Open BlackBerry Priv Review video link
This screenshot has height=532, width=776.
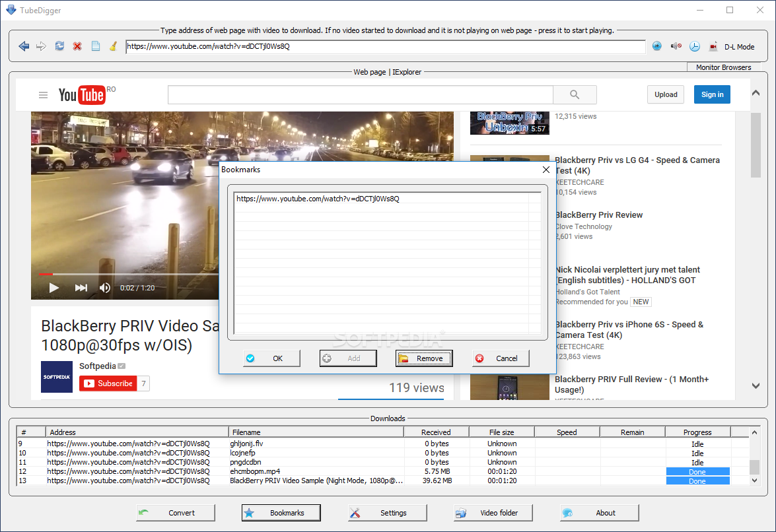[x=599, y=215]
